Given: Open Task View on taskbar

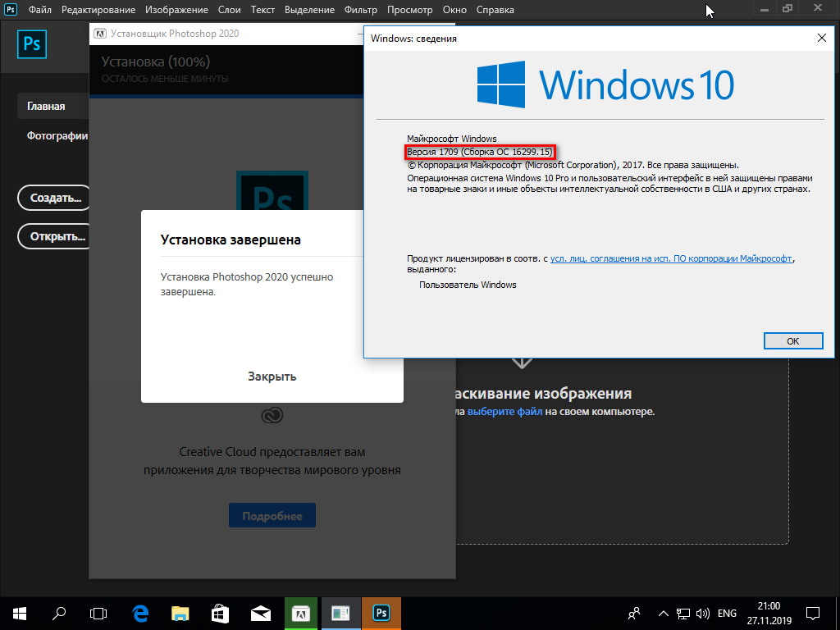Looking at the screenshot, I should pyautogui.click(x=98, y=614).
